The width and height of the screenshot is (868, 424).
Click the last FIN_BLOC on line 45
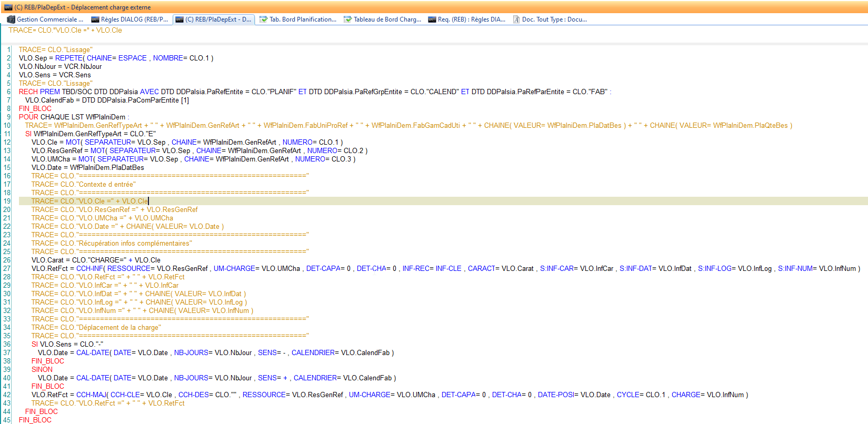coord(35,420)
